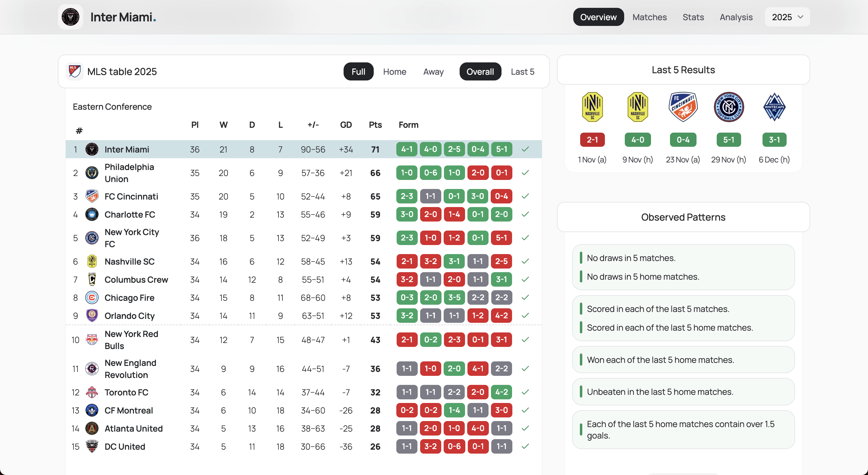Toggle the checkmark on Philadelphia Union's row
Screen dimensions: 868x475
[525, 172]
